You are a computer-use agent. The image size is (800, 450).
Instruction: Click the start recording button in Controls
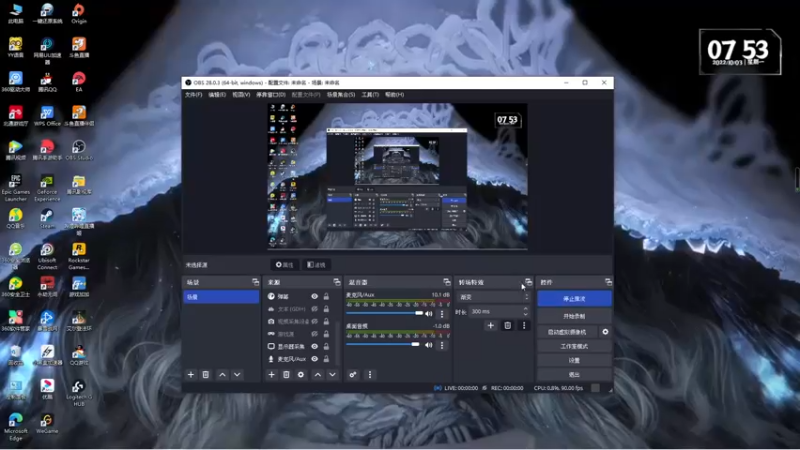pyautogui.click(x=574, y=316)
